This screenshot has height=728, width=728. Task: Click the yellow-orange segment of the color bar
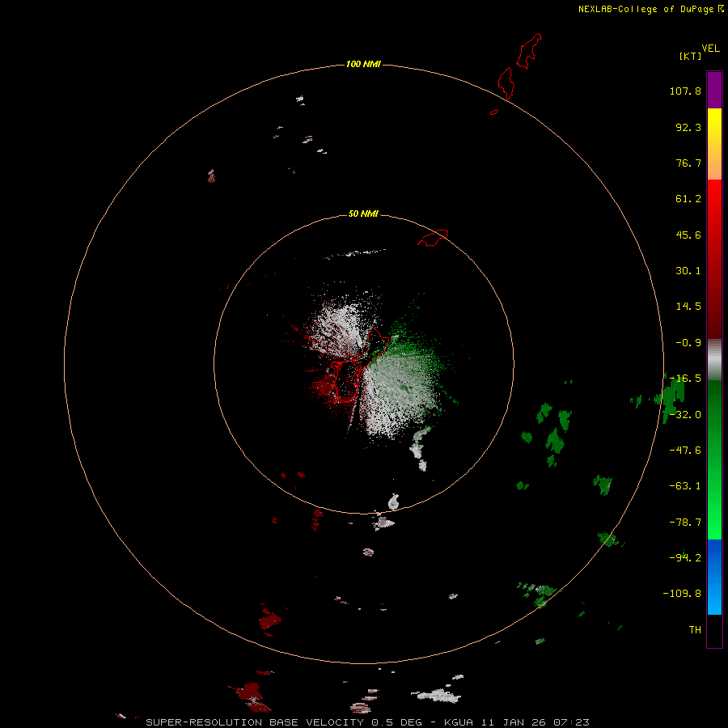(x=714, y=144)
